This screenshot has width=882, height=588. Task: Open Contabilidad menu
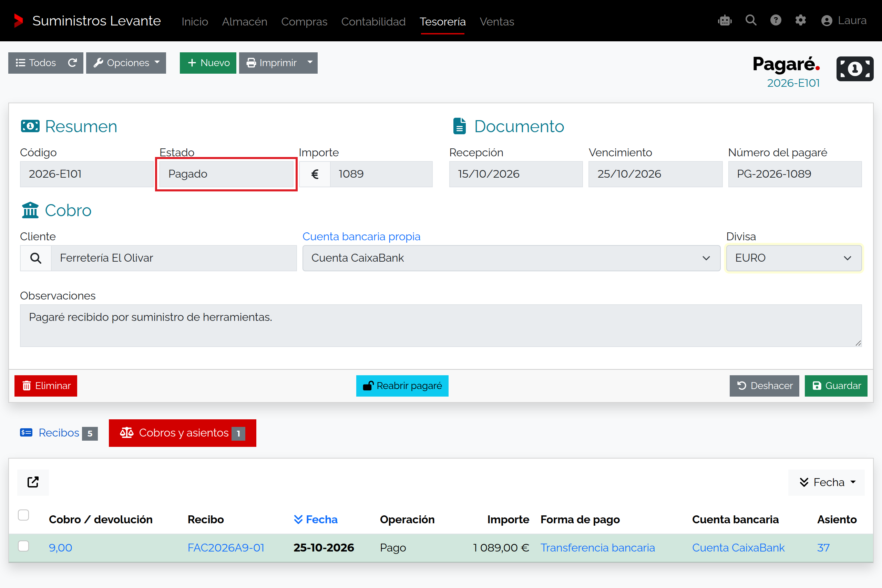click(373, 21)
